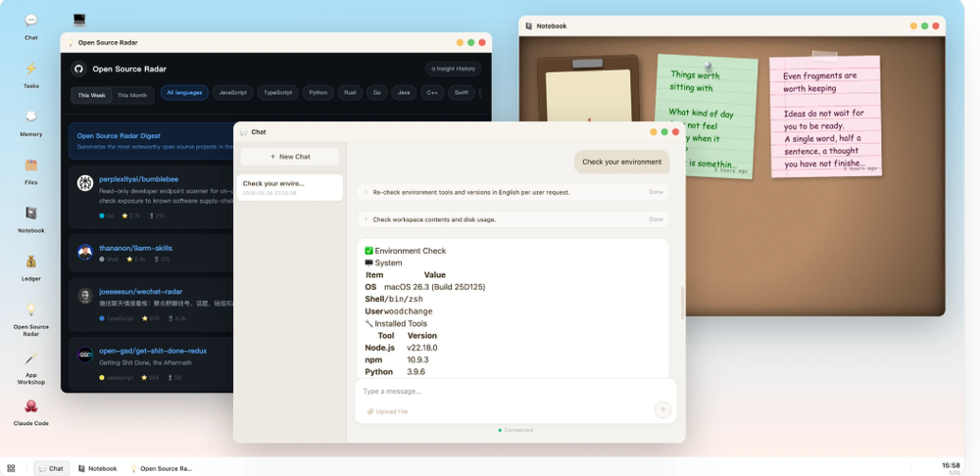Click the Chat window title bubble icon
The image size is (980, 476).
coord(243,132)
